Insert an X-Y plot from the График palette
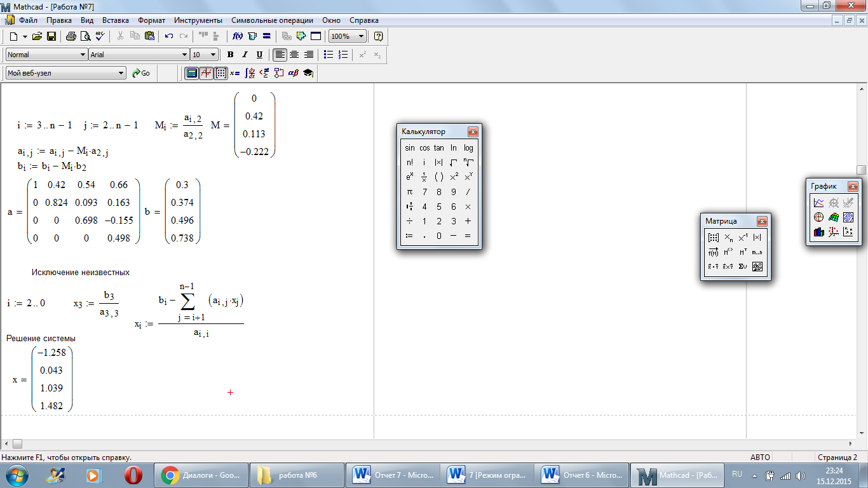The width and height of the screenshot is (868, 488). pos(818,203)
